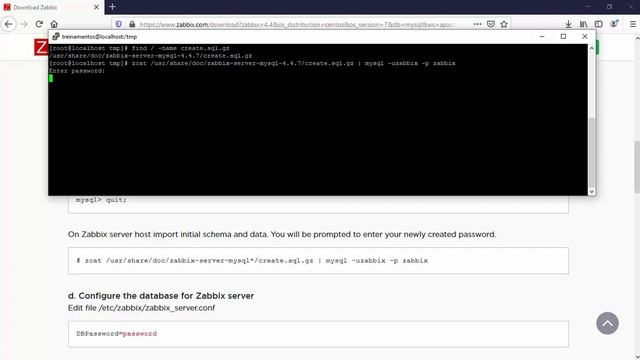Screen dimensions: 640x360
Task: Terminal scrollbar down arrow
Action: 592,191
